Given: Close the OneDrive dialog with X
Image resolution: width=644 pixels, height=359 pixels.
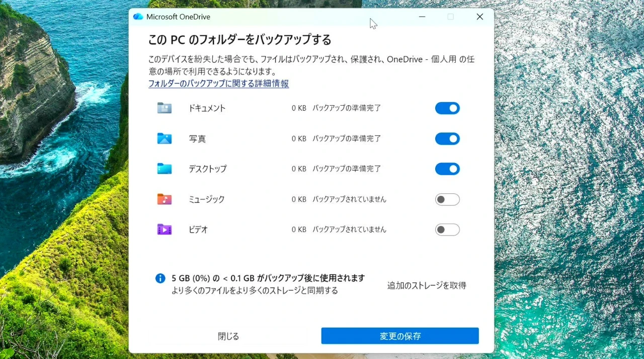Looking at the screenshot, I should (x=479, y=17).
